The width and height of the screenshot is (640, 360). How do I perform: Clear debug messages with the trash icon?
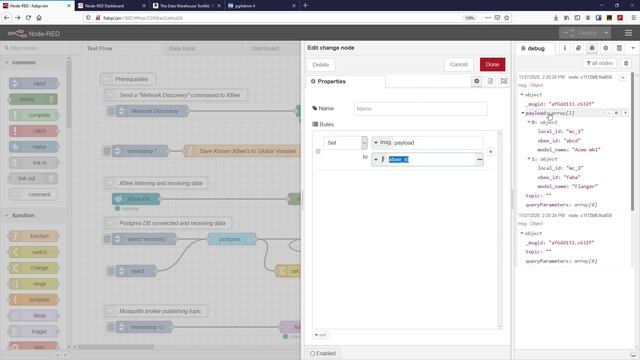(626, 63)
